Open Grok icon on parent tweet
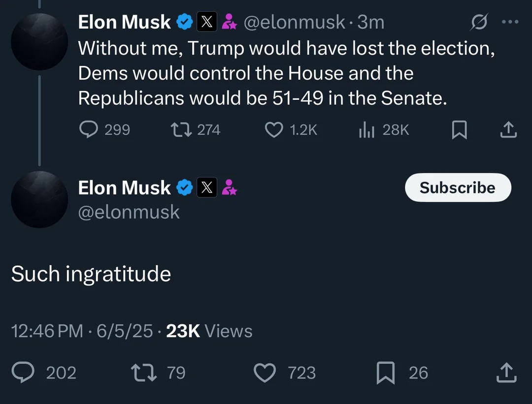This screenshot has height=404, width=532. tap(479, 23)
